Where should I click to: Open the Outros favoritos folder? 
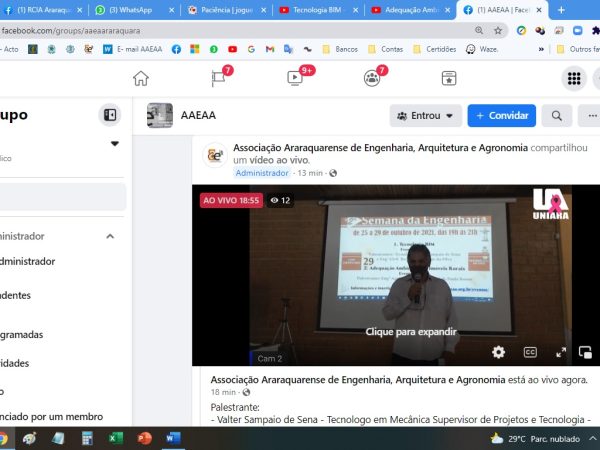click(x=578, y=49)
